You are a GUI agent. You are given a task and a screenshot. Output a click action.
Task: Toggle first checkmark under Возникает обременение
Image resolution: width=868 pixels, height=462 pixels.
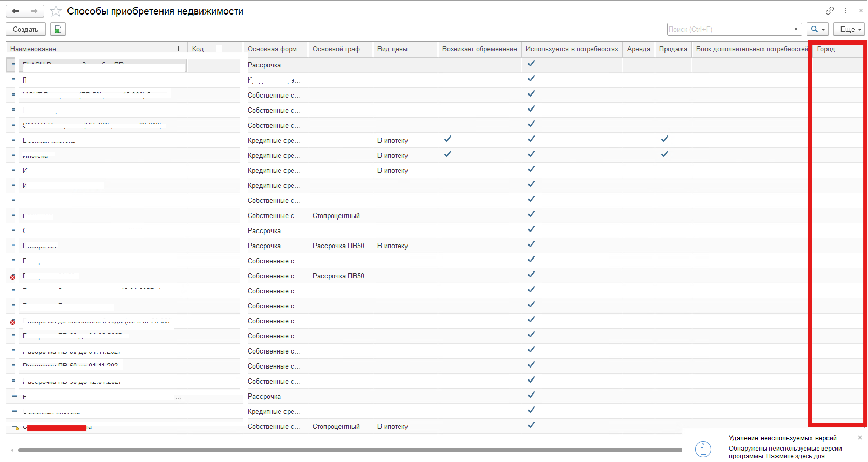click(x=447, y=139)
